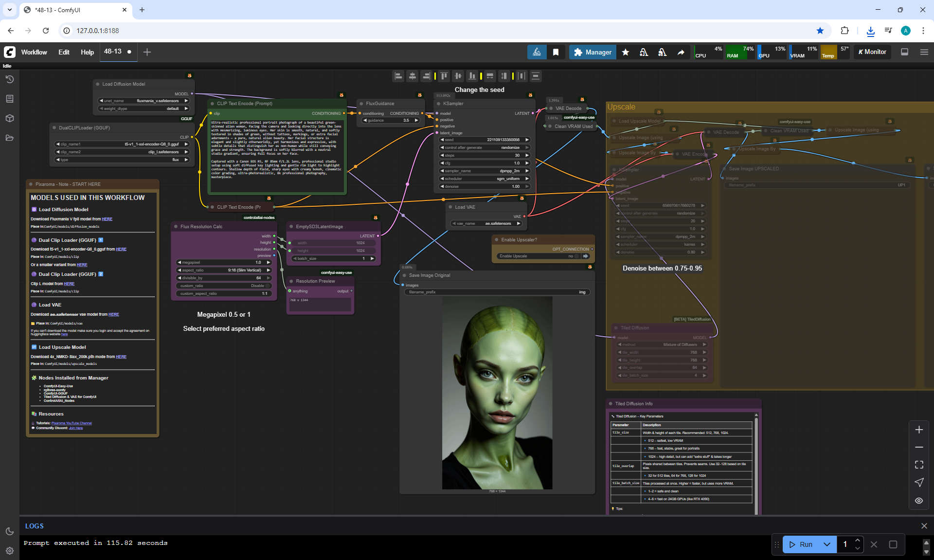
Task: Toggle dark theme moon icon
Action: 9,531
